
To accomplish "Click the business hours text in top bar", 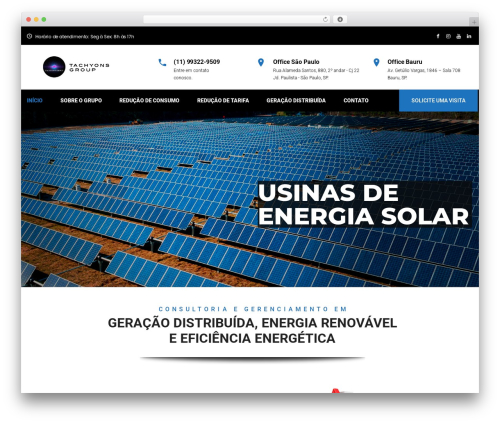I will click(84, 37).
